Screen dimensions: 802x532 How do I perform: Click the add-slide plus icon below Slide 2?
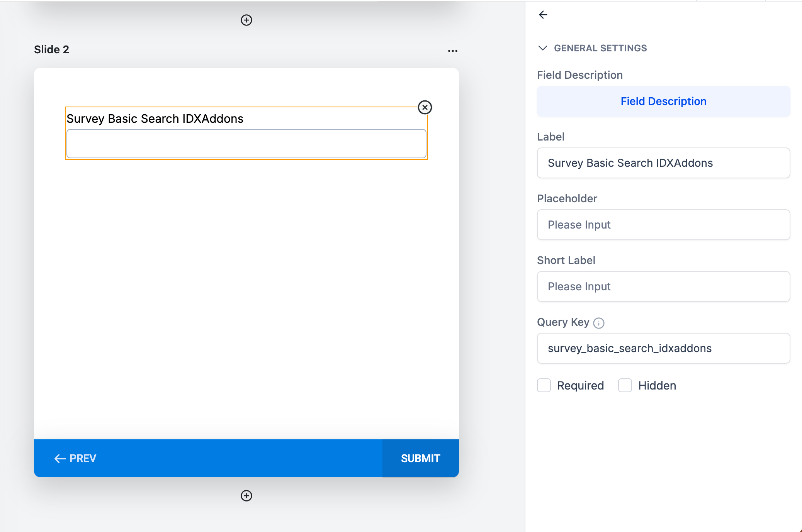tap(246, 496)
